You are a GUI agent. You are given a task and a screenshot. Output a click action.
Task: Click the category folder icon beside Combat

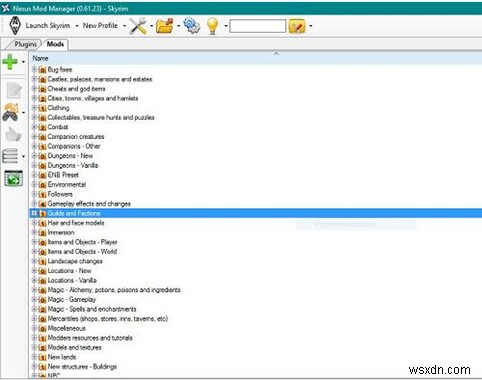click(x=42, y=127)
